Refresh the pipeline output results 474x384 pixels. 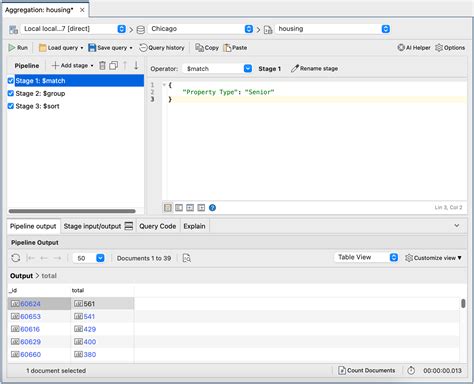(16, 258)
